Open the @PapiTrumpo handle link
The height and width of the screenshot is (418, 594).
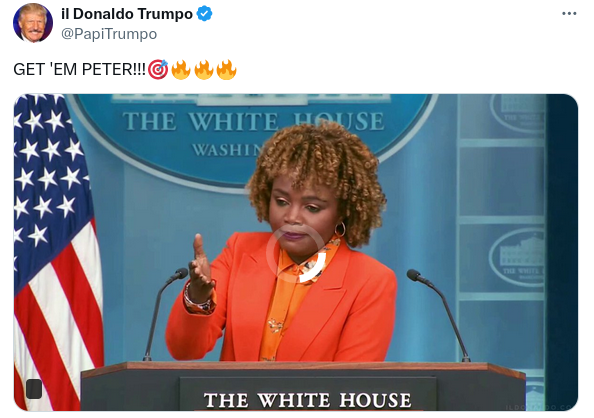pyautogui.click(x=109, y=34)
